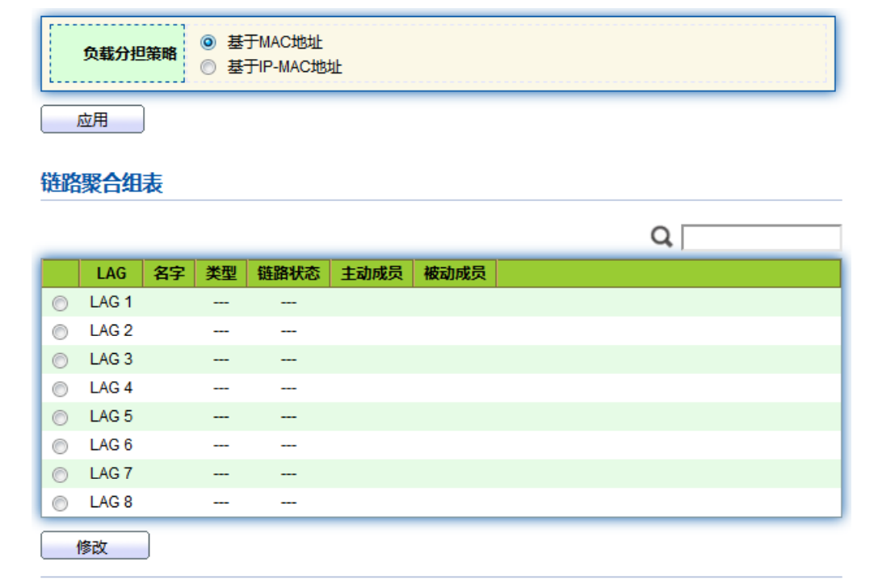Image resolution: width=874 pixels, height=588 pixels.
Task: Pick the LAG 7 radio button
Action: [x=60, y=475]
